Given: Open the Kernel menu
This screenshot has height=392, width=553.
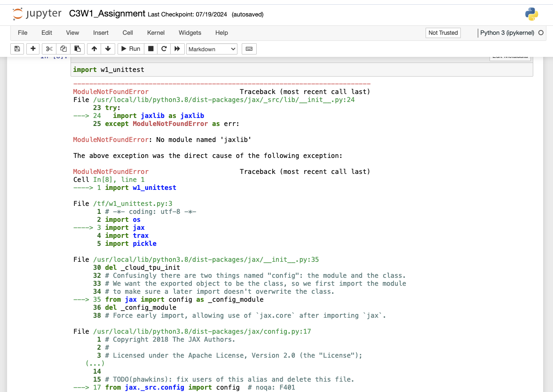Looking at the screenshot, I should pos(156,33).
